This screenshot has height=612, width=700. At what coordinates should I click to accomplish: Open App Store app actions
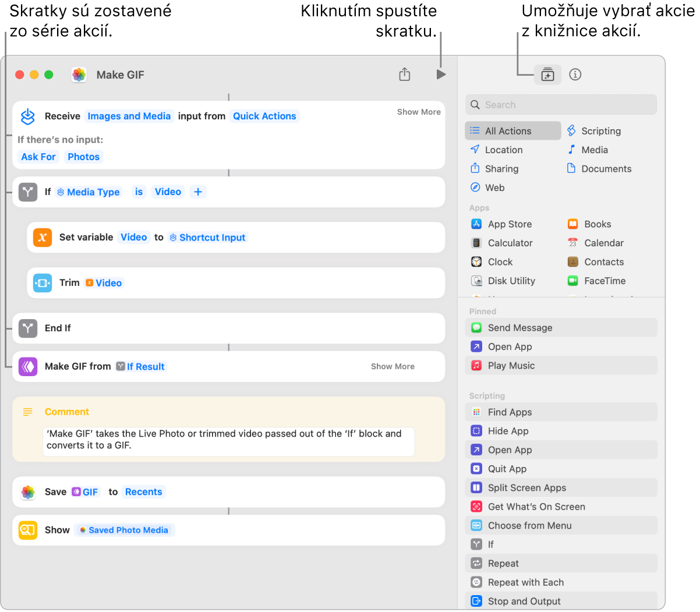(501, 224)
